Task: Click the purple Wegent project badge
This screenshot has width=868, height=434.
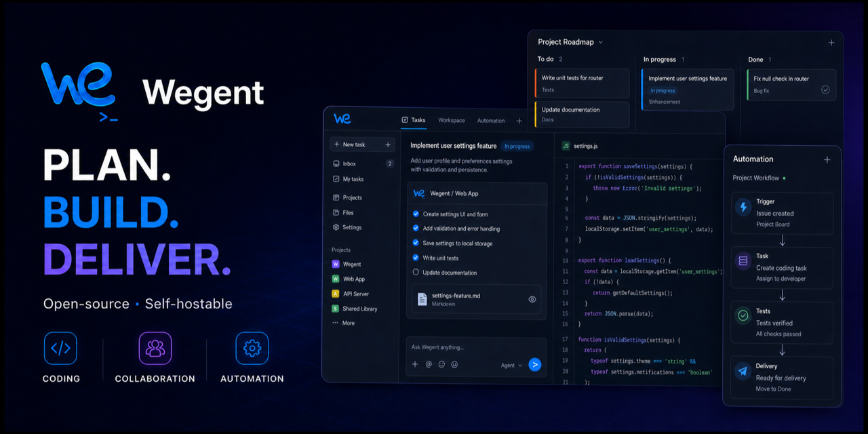Action: (336, 264)
